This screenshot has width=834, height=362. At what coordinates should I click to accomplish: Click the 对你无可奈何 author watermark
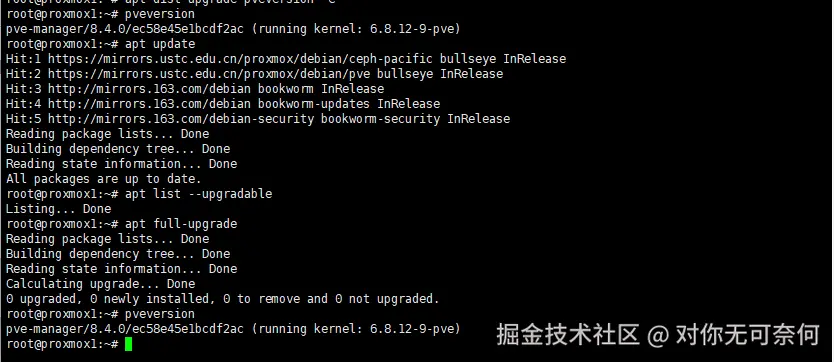[747, 335]
